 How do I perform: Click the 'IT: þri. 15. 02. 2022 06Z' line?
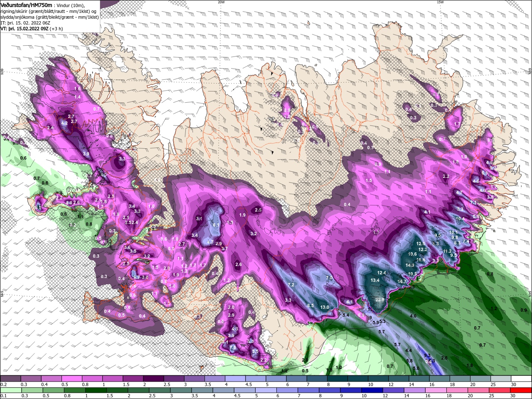(25, 23)
